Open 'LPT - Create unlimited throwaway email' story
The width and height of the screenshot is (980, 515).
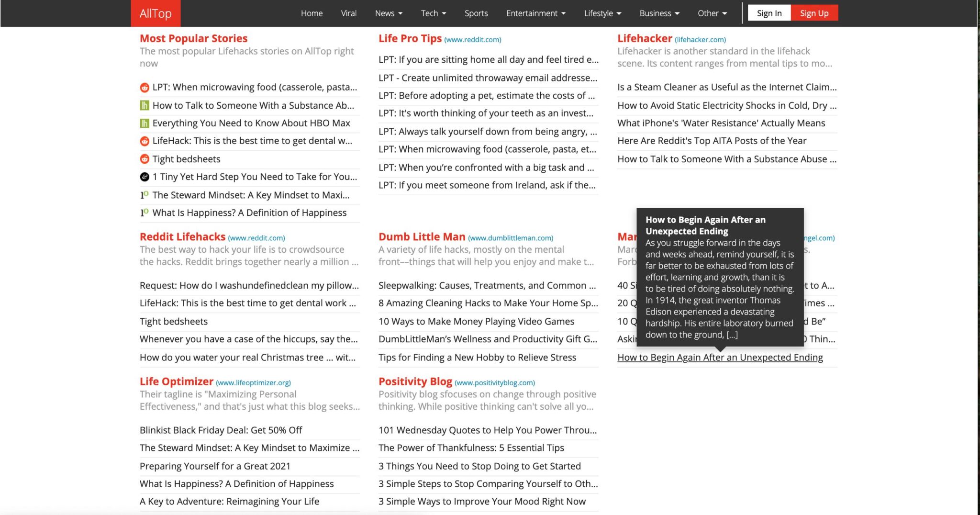[488, 78]
